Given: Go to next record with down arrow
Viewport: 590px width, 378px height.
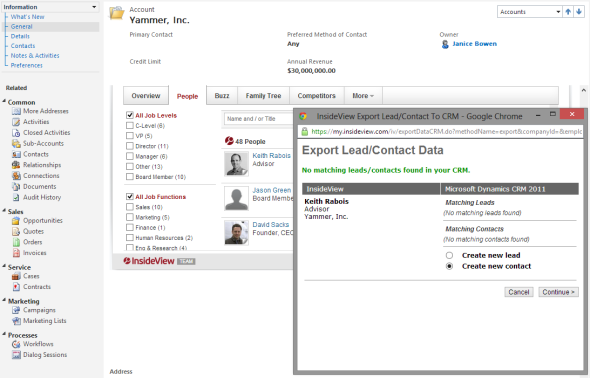Looking at the screenshot, I should point(579,12).
